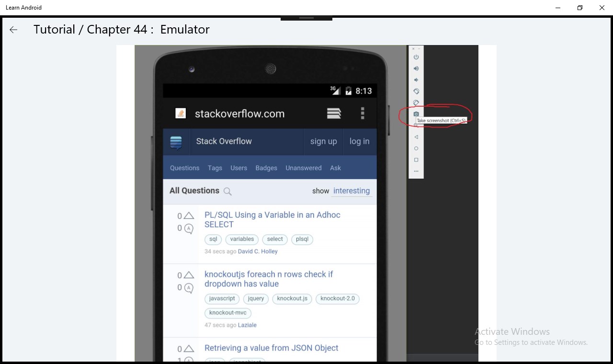The width and height of the screenshot is (613, 364).
Task: Select the 'jquery' tag
Action: (256, 298)
